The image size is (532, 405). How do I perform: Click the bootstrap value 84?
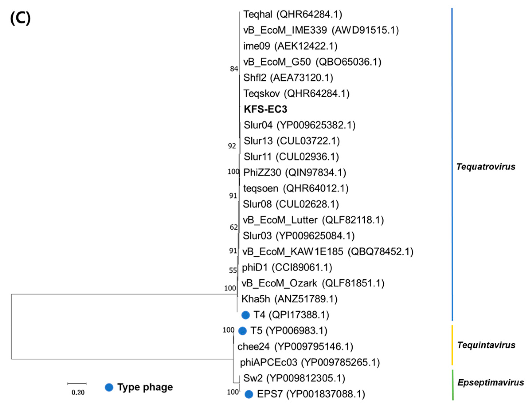tap(234, 69)
